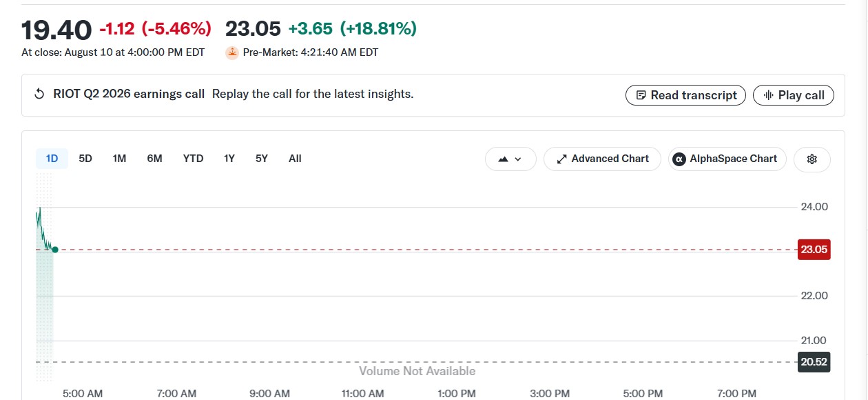Select the 6M chart range
The height and width of the screenshot is (400, 868).
point(154,159)
